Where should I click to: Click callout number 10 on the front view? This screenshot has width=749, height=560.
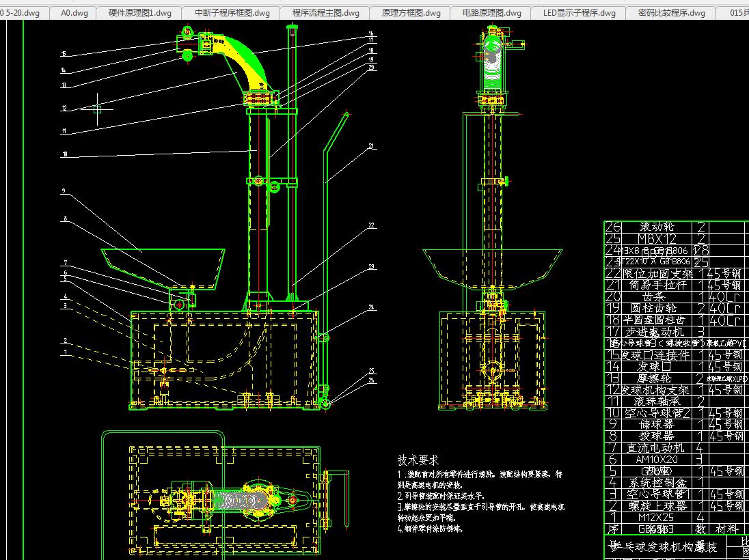(x=64, y=154)
